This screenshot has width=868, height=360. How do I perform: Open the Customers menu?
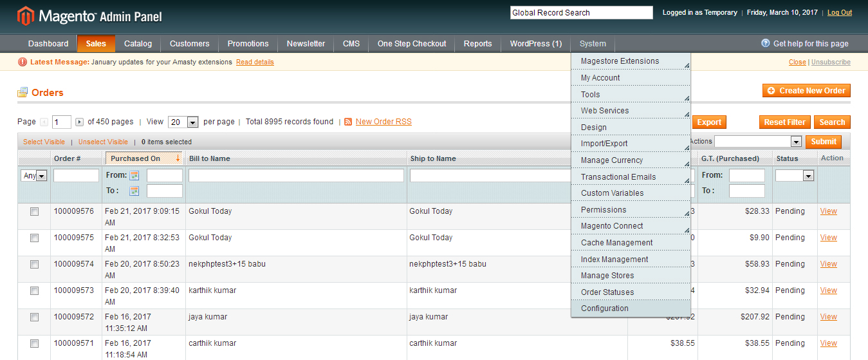pos(190,43)
